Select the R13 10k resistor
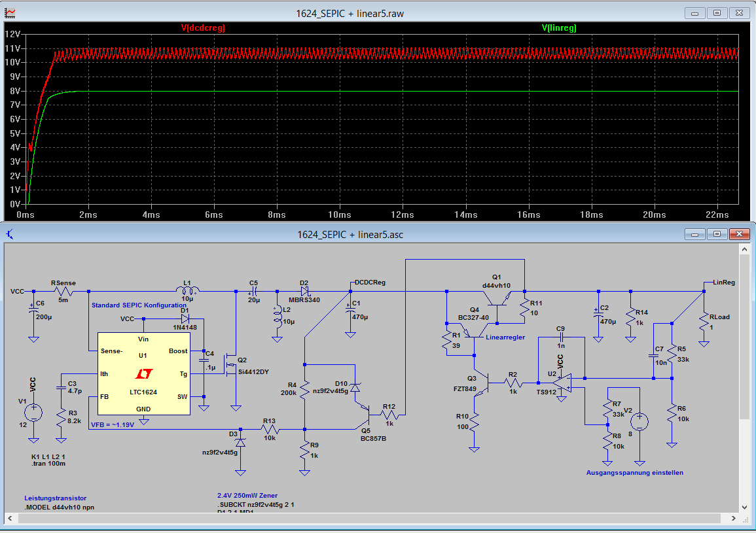The image size is (756, 533). [x=269, y=429]
